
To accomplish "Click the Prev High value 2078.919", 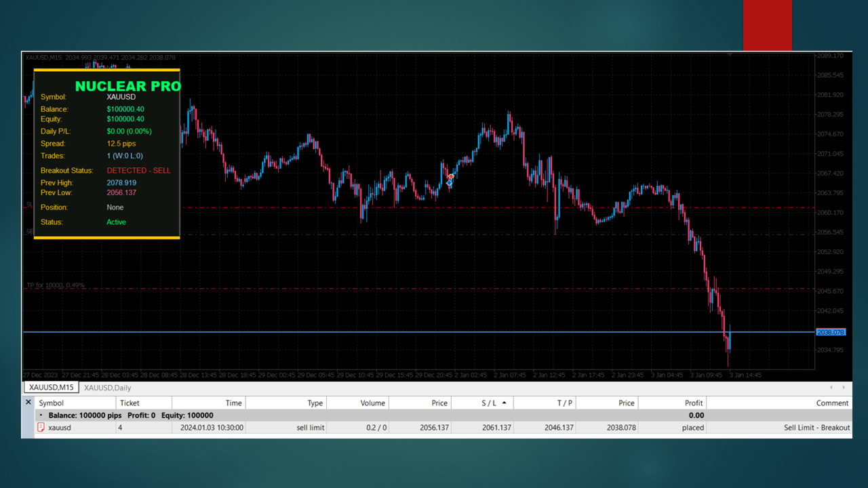I will [121, 183].
